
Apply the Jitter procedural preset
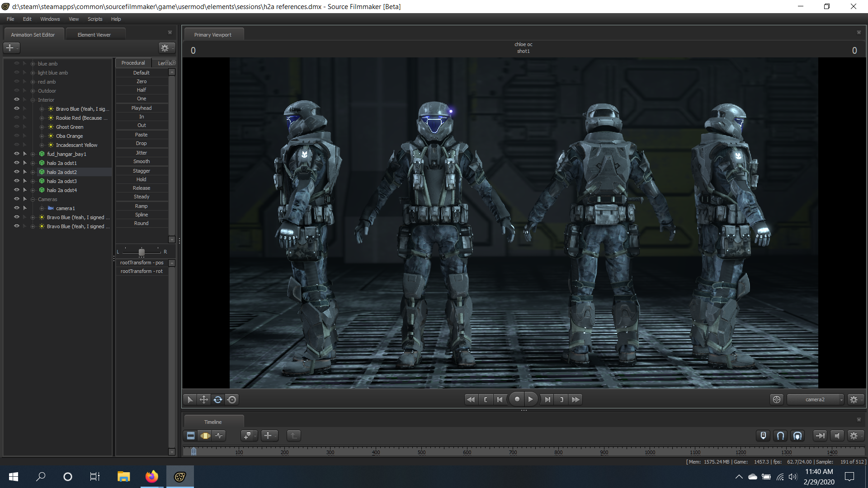click(142, 153)
